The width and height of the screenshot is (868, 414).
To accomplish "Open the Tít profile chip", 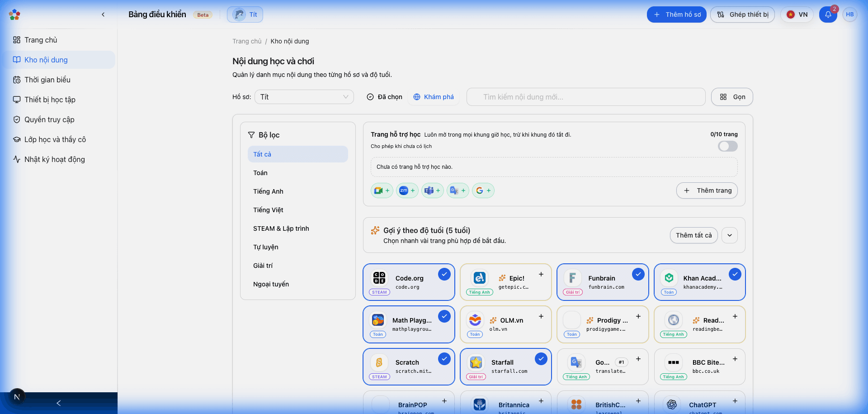I will pyautogui.click(x=245, y=14).
